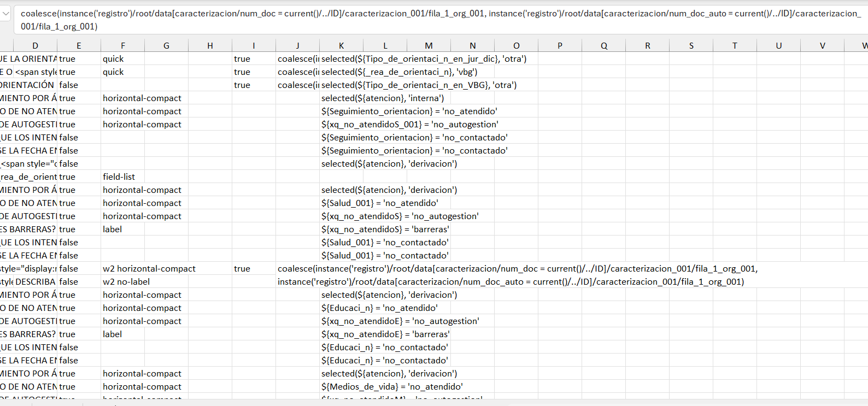Select column F header
The width and height of the screenshot is (868, 406).
[x=122, y=46]
